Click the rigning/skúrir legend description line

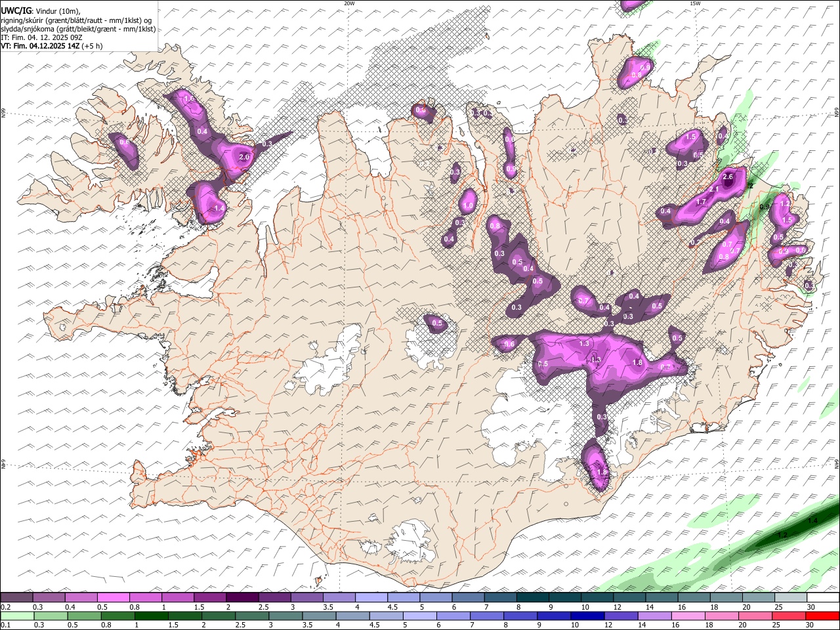coord(77,20)
